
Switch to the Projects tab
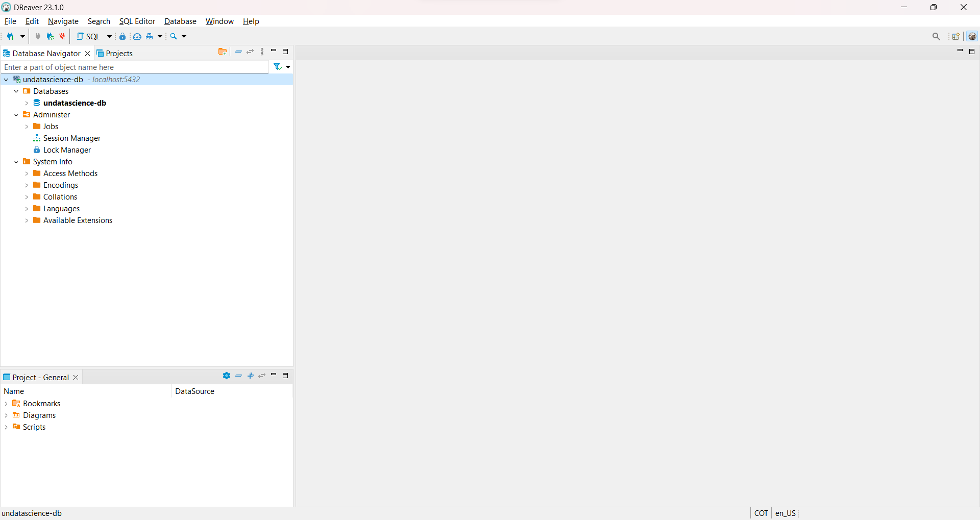[115, 54]
